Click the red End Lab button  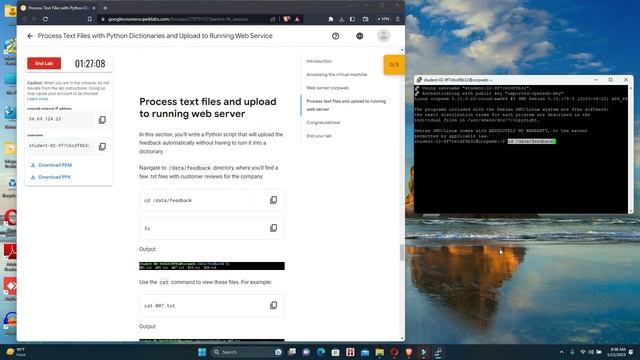tap(44, 63)
